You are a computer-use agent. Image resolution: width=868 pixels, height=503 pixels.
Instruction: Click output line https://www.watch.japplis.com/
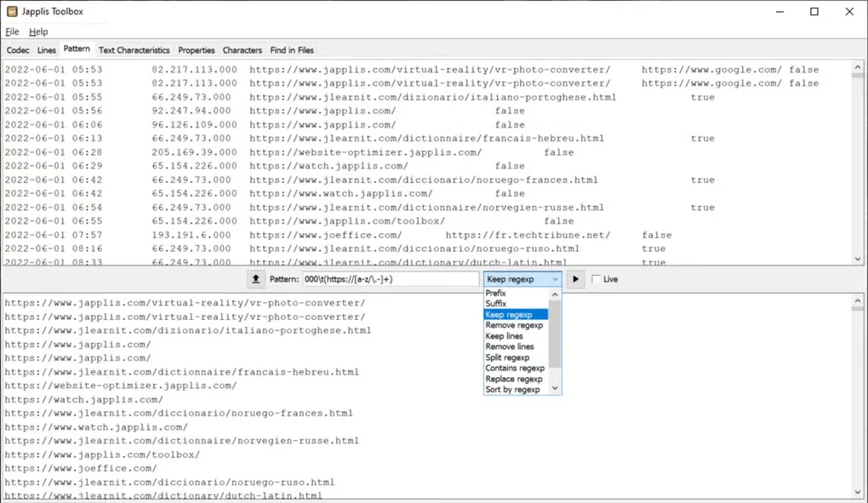(x=96, y=427)
